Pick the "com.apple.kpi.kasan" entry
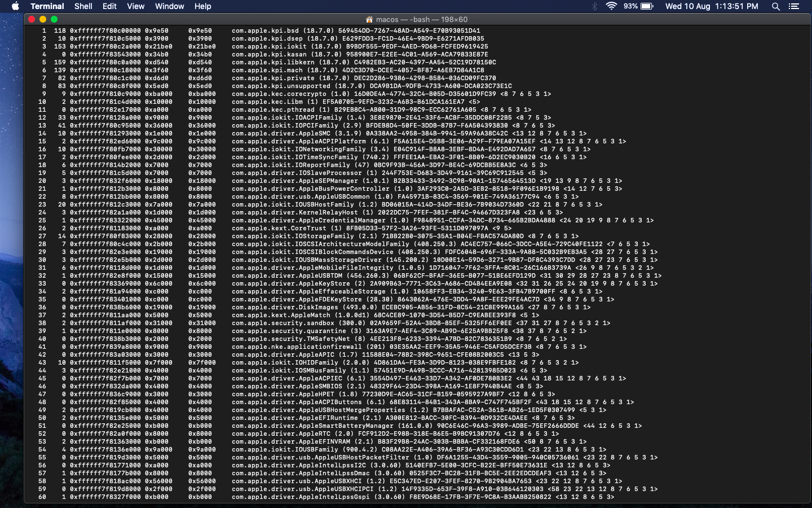 click(x=269, y=55)
